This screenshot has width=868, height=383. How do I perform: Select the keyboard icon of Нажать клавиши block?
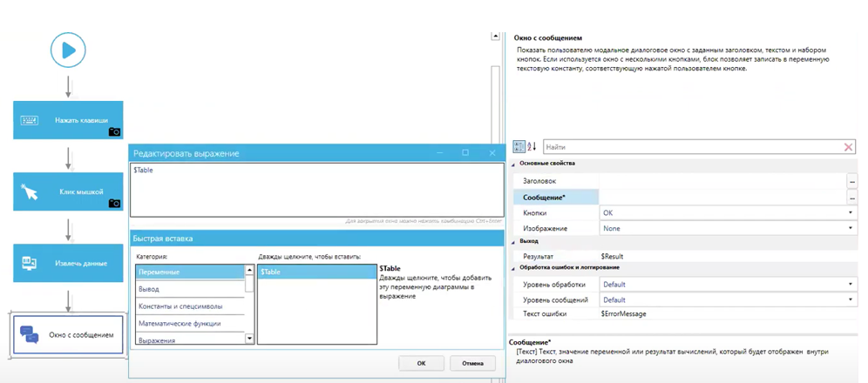tap(30, 120)
